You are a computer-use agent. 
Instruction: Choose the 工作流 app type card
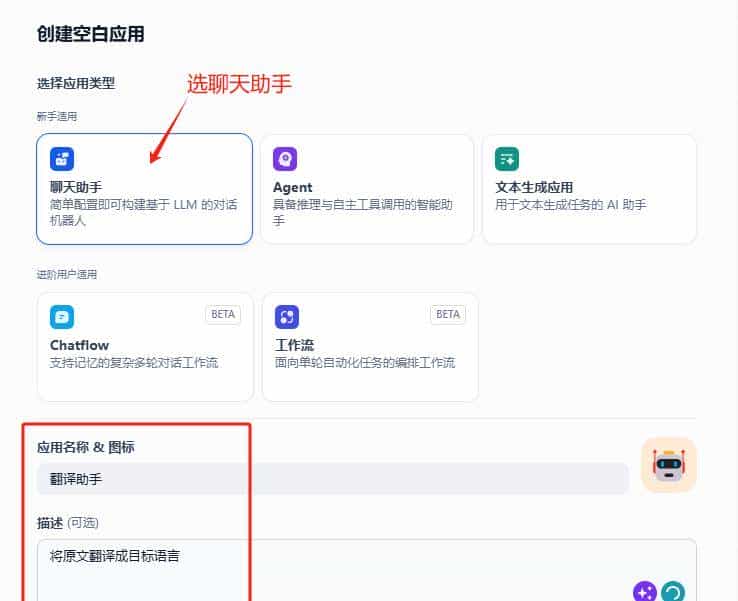(x=370, y=347)
